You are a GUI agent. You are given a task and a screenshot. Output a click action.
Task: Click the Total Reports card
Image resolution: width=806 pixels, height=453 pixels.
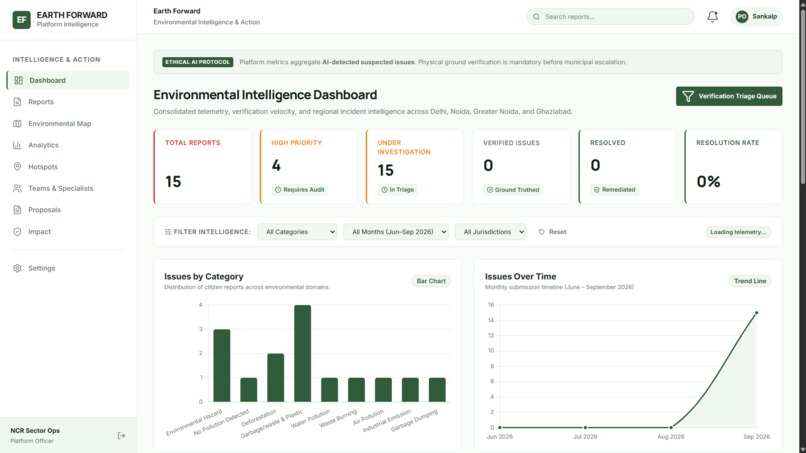203,167
